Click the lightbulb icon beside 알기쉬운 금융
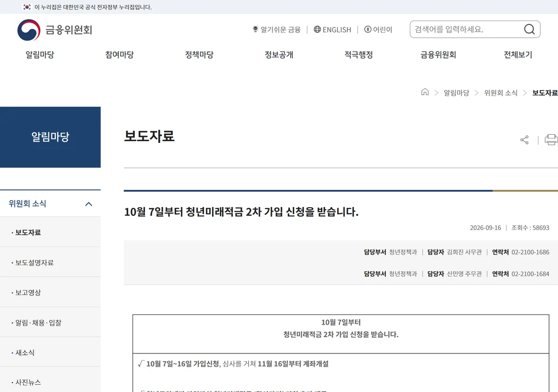Screen dimensions: 558x392 [255, 29]
